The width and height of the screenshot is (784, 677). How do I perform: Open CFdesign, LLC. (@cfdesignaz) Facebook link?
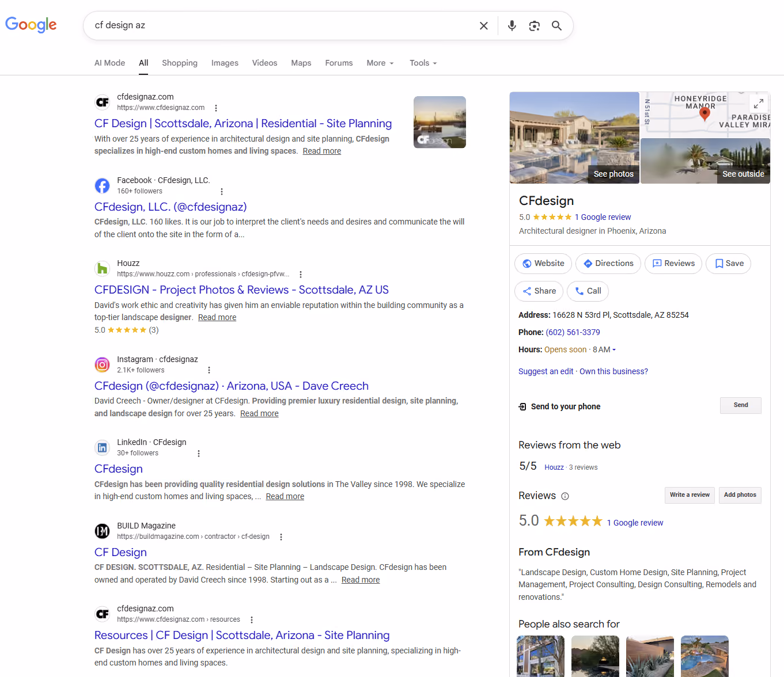tap(171, 207)
